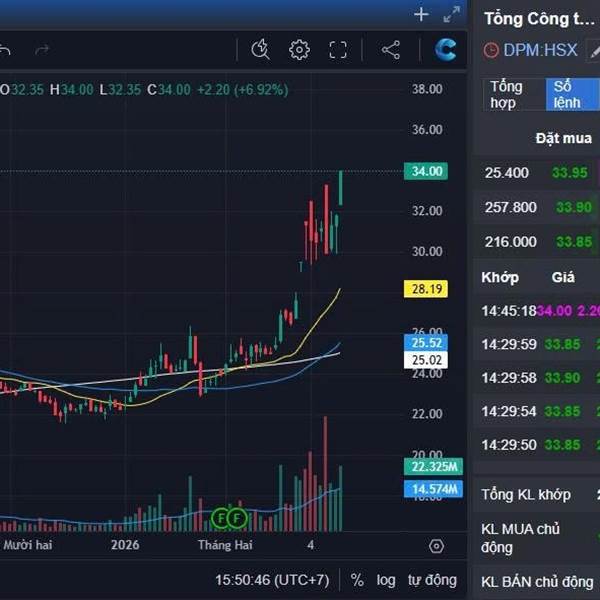Click the DPM:HSX ticker link
Screen dimensions: 600x600
540,50
